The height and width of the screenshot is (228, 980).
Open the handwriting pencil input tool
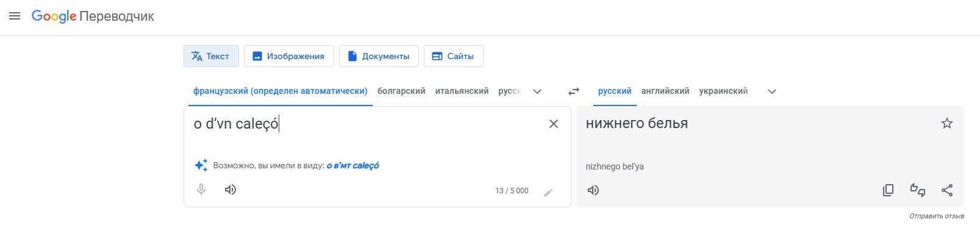pyautogui.click(x=548, y=193)
